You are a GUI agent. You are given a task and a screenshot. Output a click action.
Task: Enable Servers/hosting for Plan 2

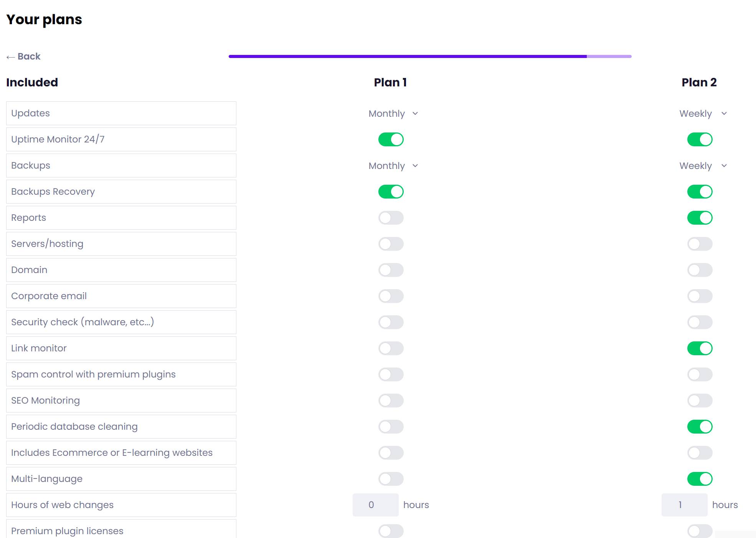[x=700, y=244]
